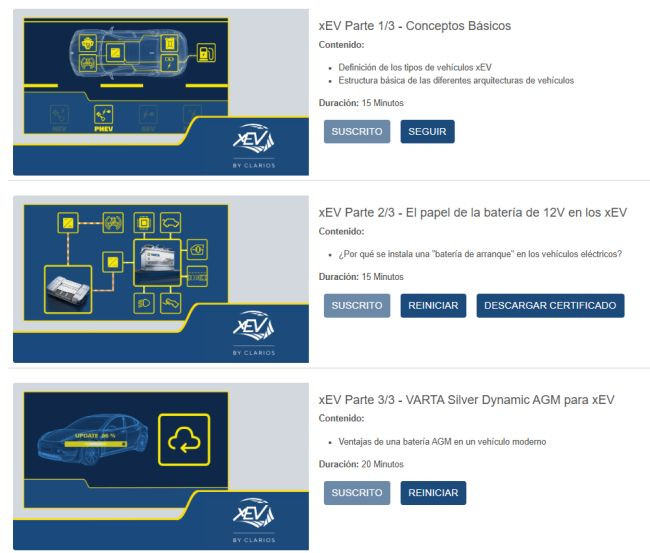Click title 'xEV Parte 2/3 - El papel de la batería de 12V'
The width and height of the screenshot is (650, 553).
(x=473, y=213)
